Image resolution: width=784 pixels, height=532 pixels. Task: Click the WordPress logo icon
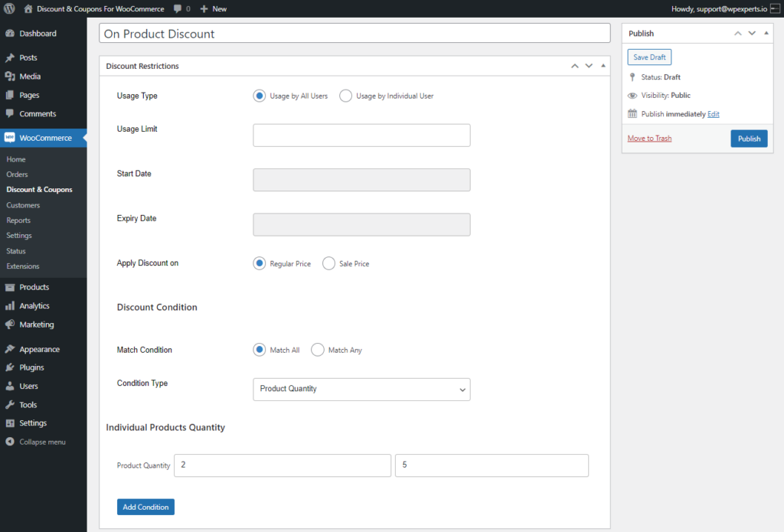pos(9,8)
